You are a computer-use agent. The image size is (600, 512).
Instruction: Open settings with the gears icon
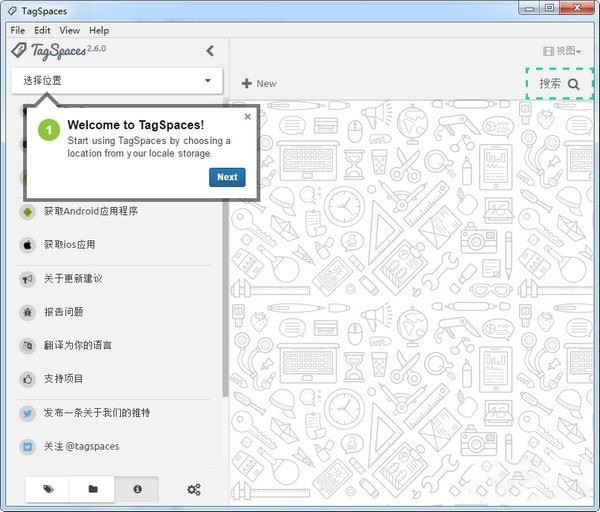click(x=194, y=489)
